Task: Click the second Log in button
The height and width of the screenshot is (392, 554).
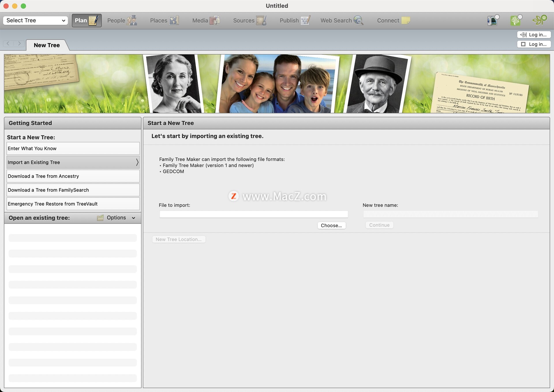Action: click(x=534, y=44)
